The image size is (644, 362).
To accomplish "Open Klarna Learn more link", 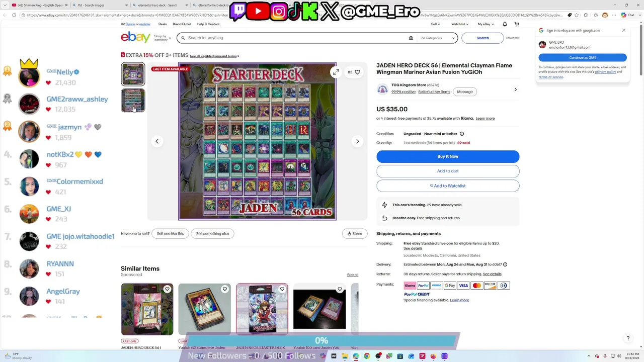I will [x=485, y=119].
